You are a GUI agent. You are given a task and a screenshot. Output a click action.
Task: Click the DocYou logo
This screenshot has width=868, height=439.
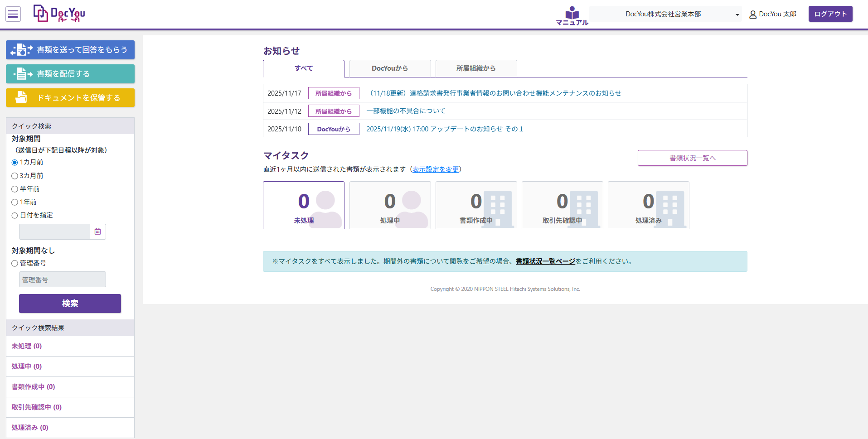[x=59, y=14]
